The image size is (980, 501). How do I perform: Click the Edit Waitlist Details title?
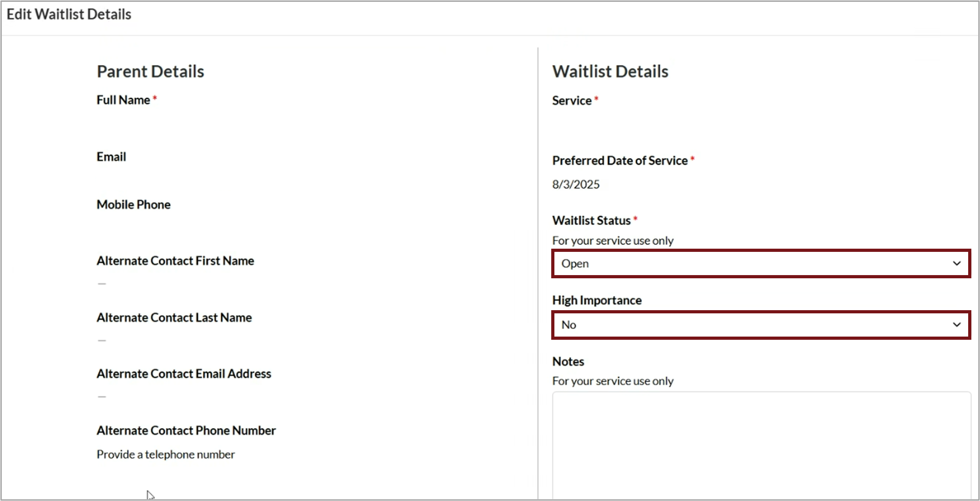pyautogui.click(x=69, y=15)
